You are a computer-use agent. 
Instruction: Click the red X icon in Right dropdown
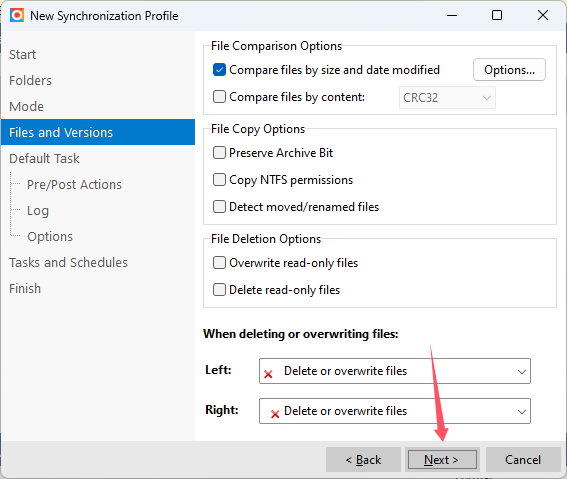point(275,414)
